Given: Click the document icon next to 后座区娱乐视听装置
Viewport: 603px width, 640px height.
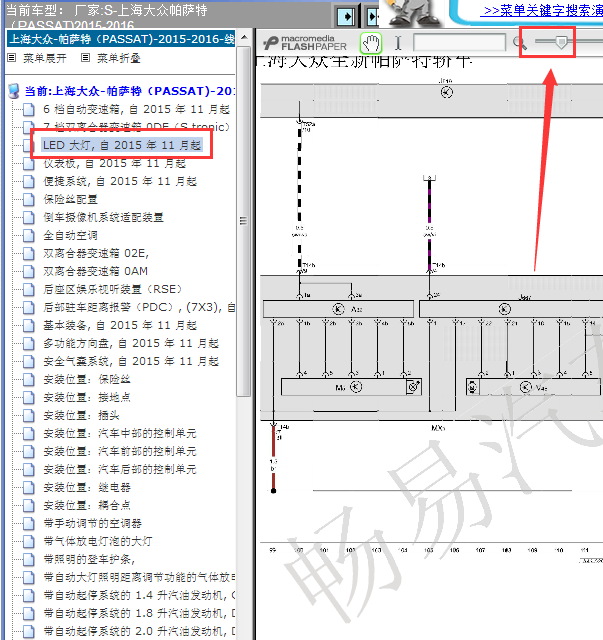Looking at the screenshot, I should [x=29, y=289].
